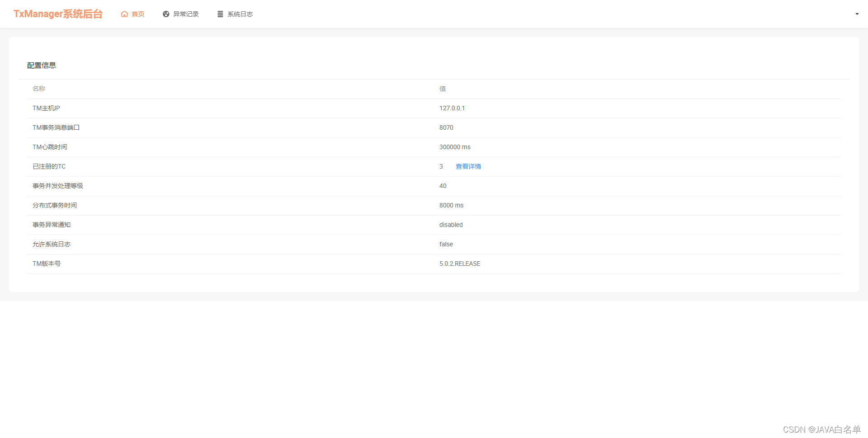Image resolution: width=868 pixels, height=438 pixels.
Task: Open the 异常记录 menu item
Action: coord(180,14)
